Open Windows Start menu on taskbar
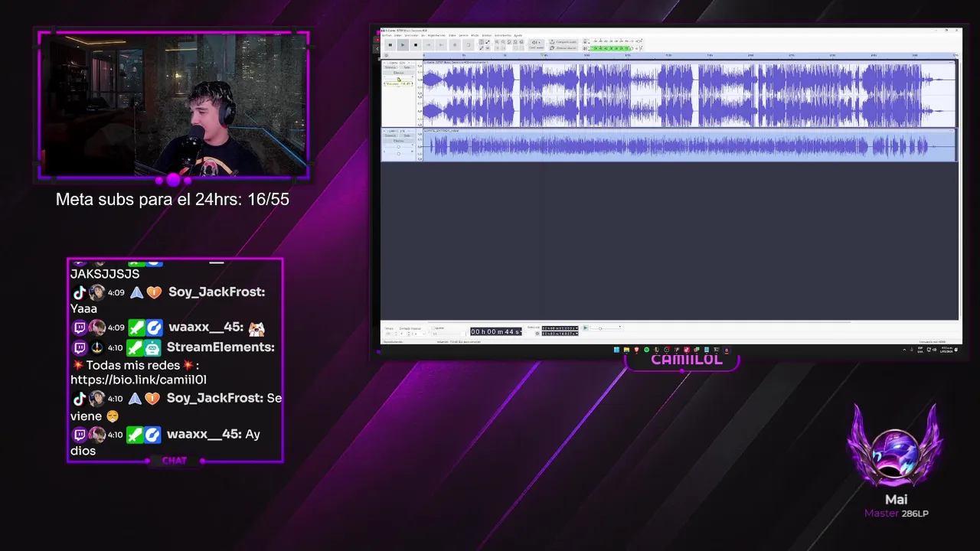Screen dimensions: 980x551 pyautogui.click(x=616, y=350)
